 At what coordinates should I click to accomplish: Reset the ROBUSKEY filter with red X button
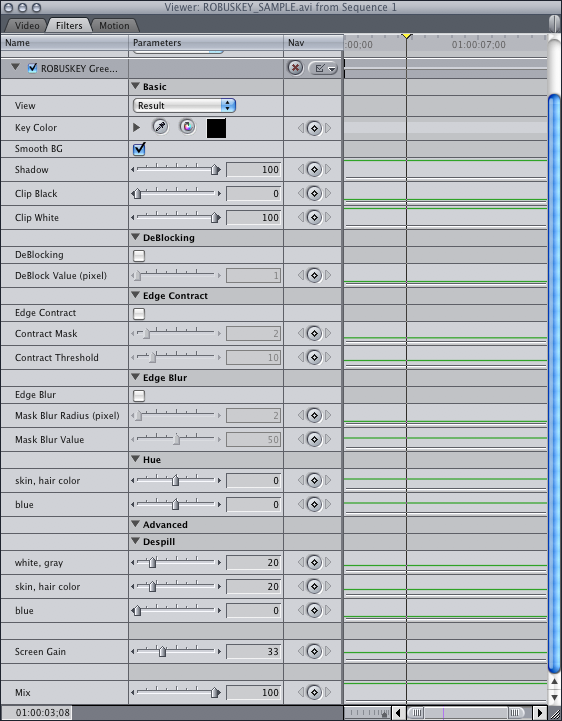point(295,68)
